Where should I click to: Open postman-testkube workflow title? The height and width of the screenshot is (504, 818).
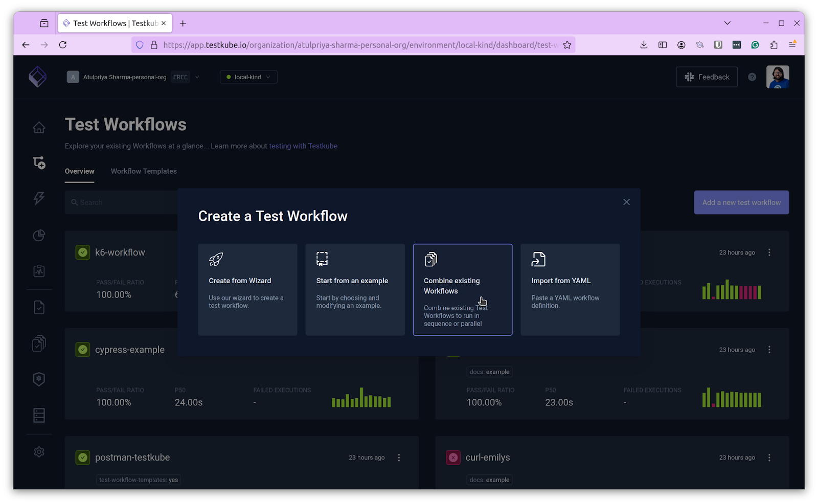tap(132, 457)
